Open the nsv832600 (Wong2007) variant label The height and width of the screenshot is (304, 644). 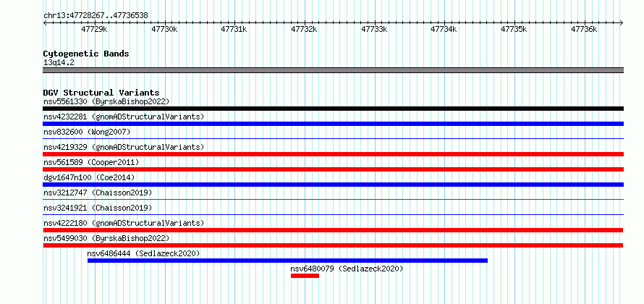click(x=87, y=132)
